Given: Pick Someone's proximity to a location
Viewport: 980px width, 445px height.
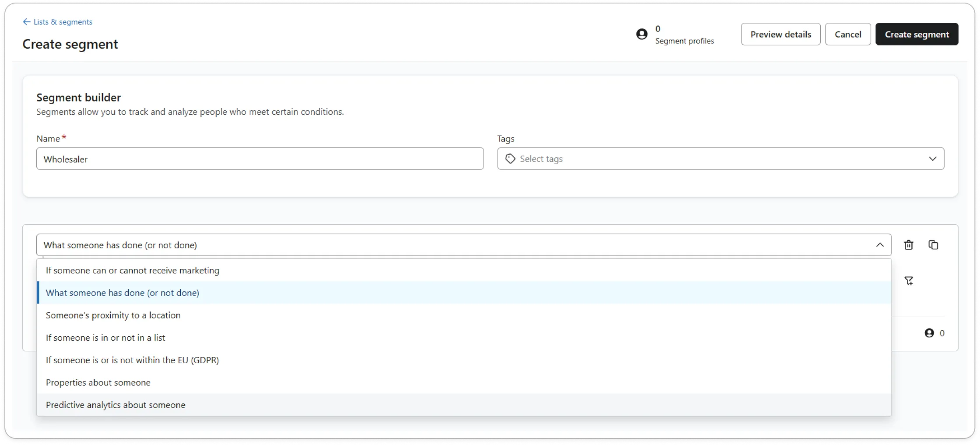Looking at the screenshot, I should click(464, 315).
